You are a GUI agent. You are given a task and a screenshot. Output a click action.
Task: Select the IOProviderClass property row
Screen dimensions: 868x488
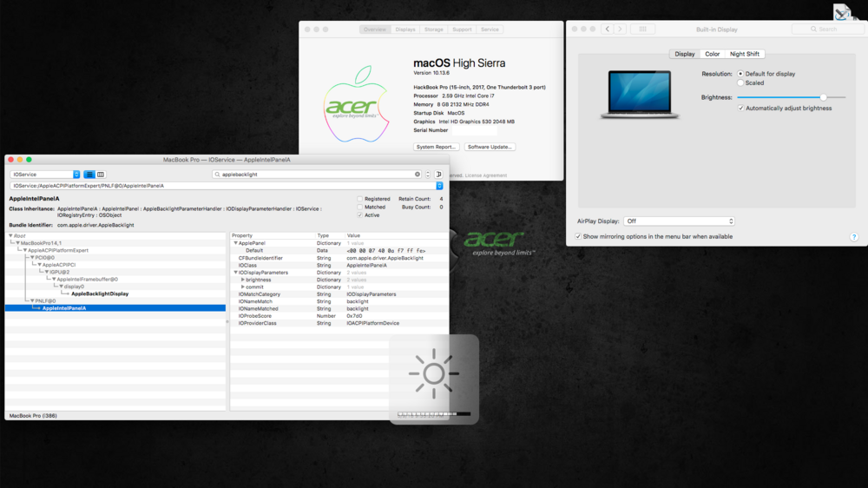pos(339,323)
